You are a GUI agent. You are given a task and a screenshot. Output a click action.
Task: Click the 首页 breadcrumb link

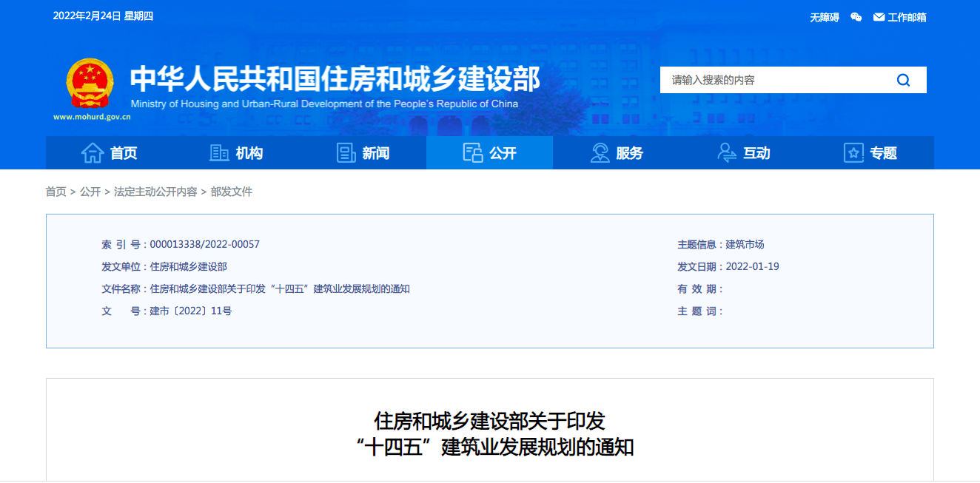coord(56,192)
